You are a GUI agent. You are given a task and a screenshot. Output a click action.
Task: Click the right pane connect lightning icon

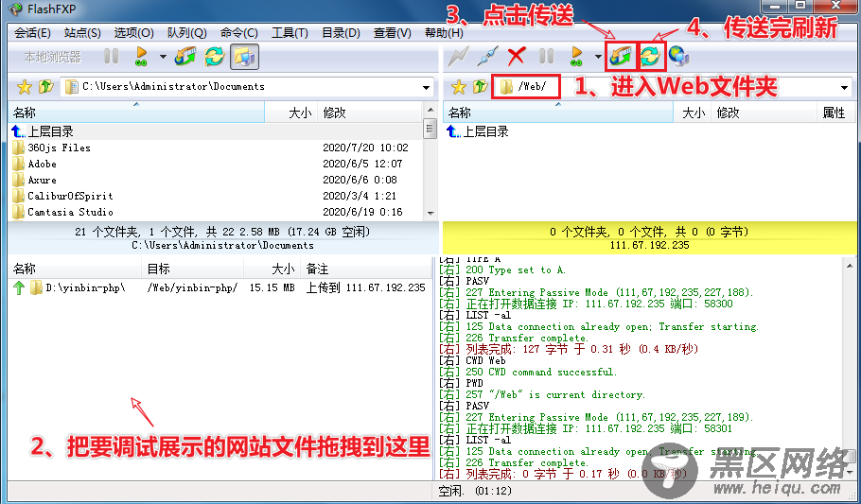pos(459,56)
